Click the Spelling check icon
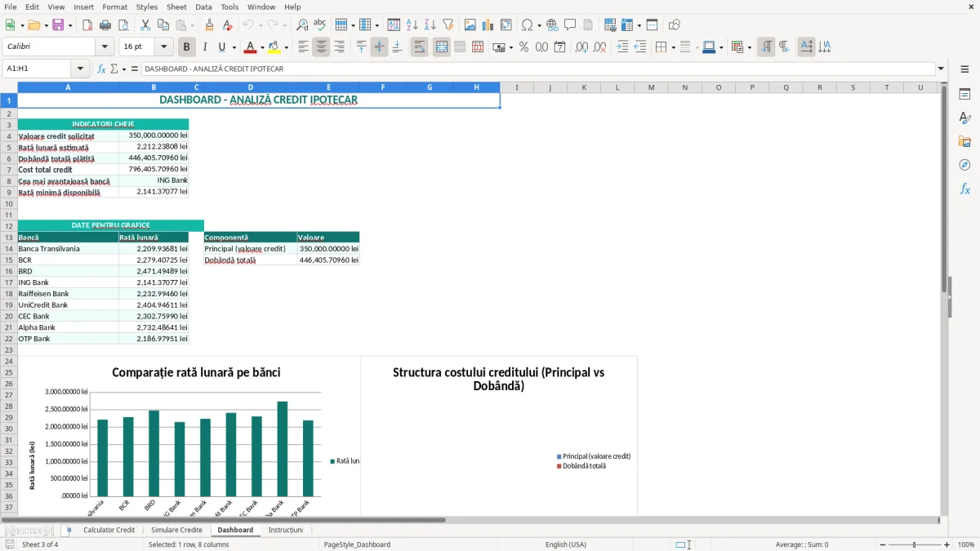This screenshot has height=551, width=980. coord(320,25)
